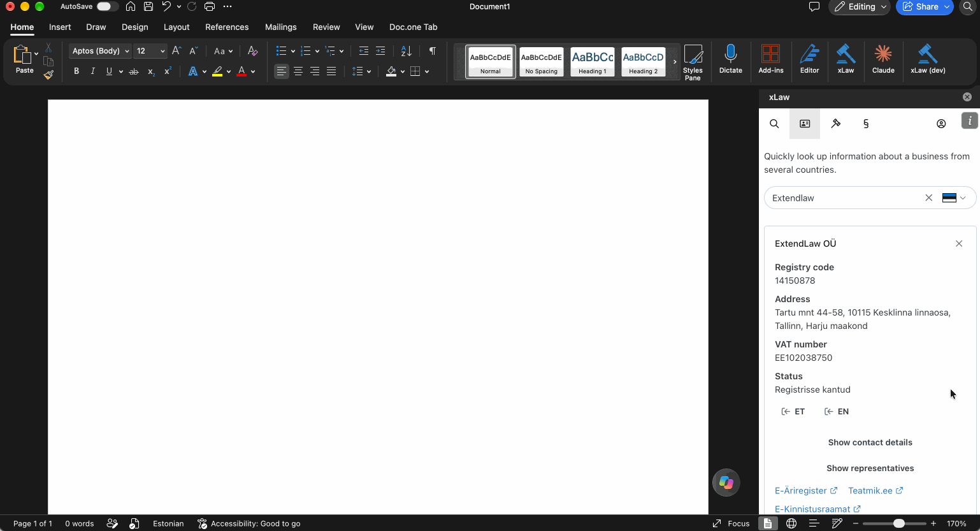Viewport: 980px width, 531px height.
Task: Open the Doc.one Tab
Action: coord(414,27)
